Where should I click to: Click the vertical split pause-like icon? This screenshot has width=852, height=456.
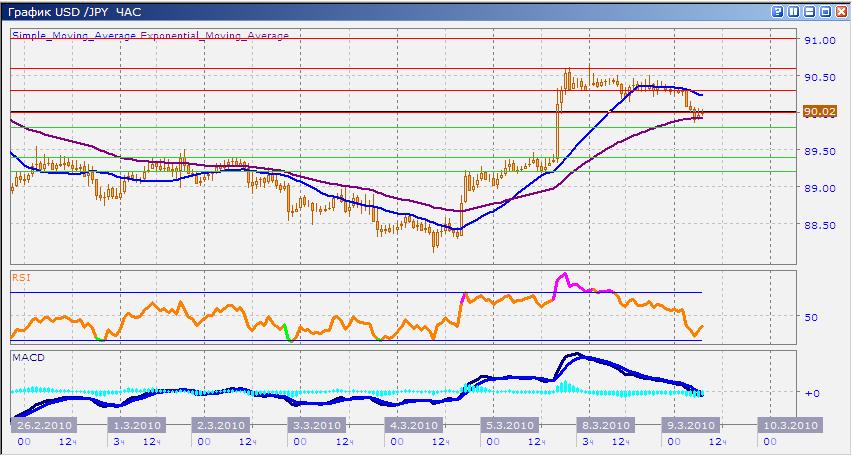(x=793, y=11)
